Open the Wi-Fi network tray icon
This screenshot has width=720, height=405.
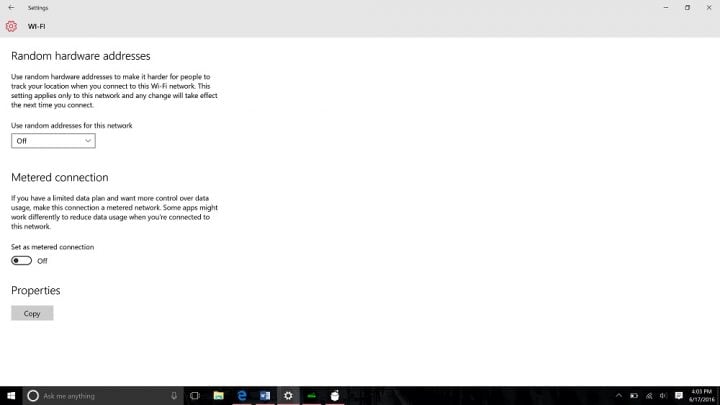point(649,396)
